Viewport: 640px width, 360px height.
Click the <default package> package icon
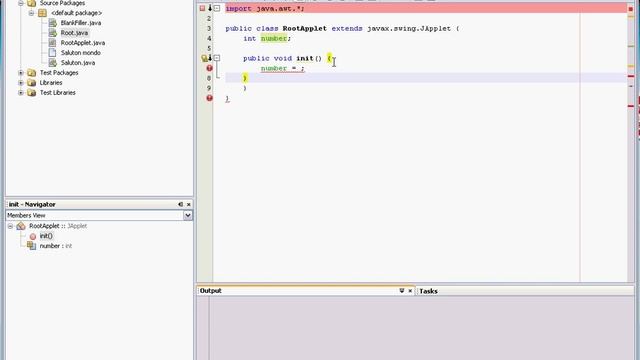point(42,13)
